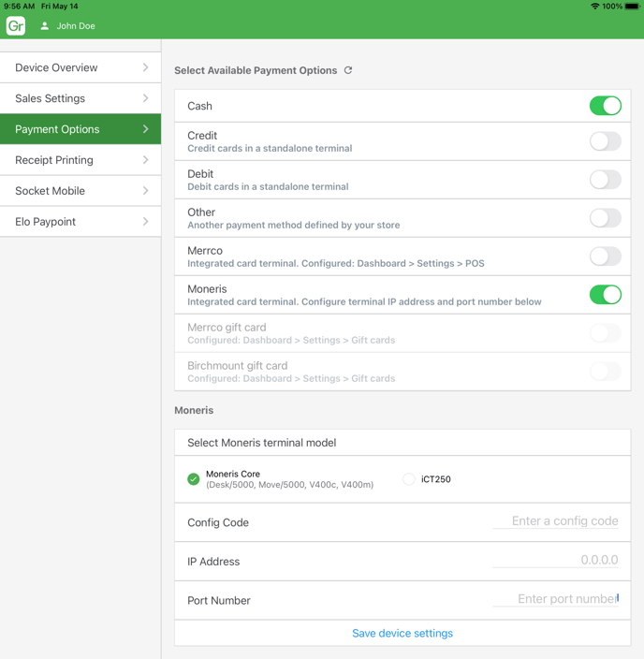Click '(Desk/5000, Move/5000, V400c, V400m)' text

pos(289,485)
